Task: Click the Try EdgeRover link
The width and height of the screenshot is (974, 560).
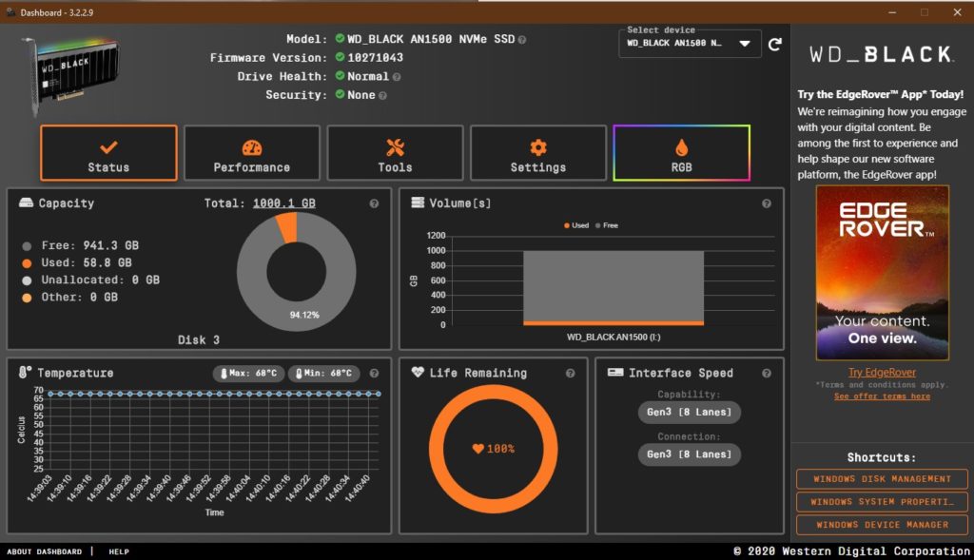Action: tap(882, 372)
